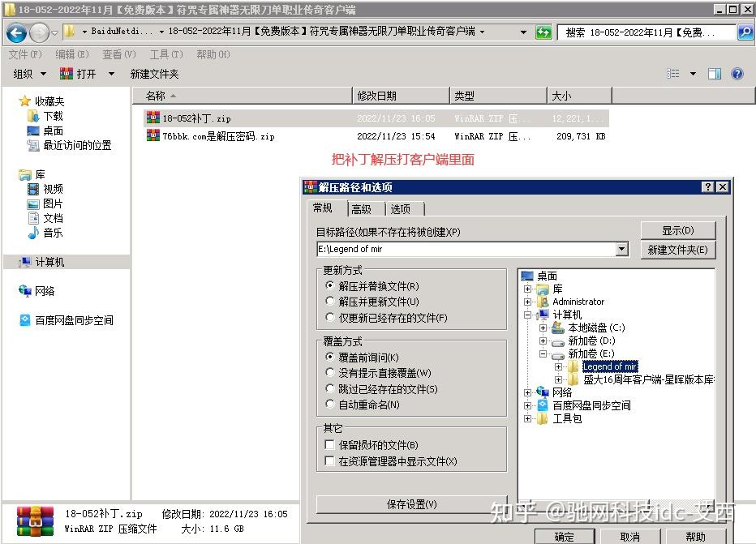Click the preview pane toggle icon
The width and height of the screenshot is (756, 544).
click(715, 74)
